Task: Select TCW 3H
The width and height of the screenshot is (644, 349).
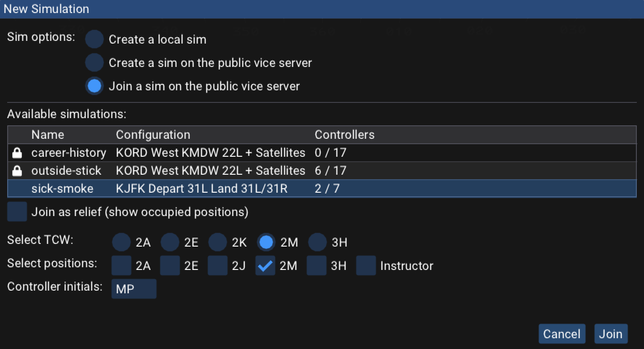Action: 317,242
